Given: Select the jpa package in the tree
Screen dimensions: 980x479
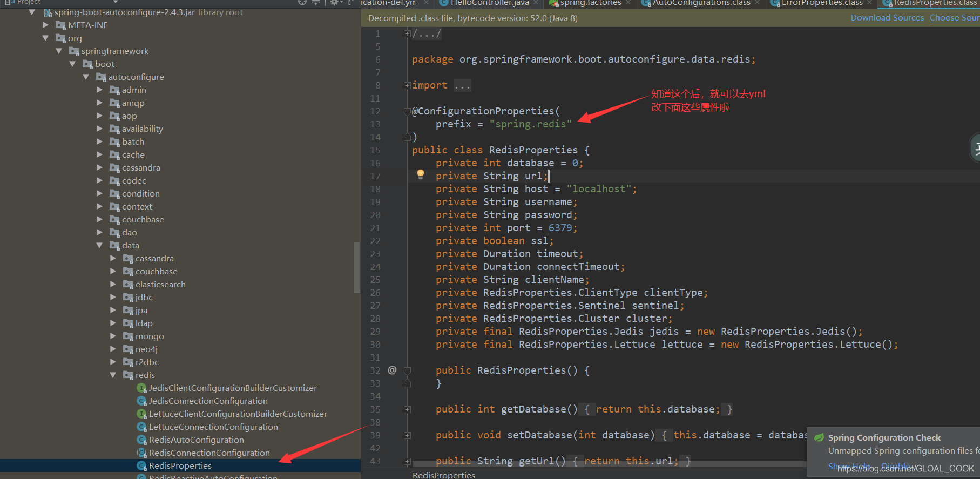Looking at the screenshot, I should (x=141, y=310).
